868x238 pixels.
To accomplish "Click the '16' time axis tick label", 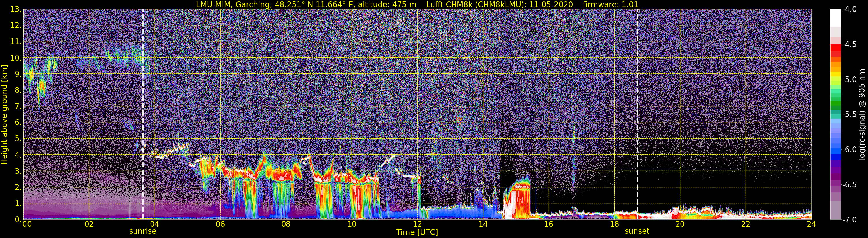I will coord(548,224).
